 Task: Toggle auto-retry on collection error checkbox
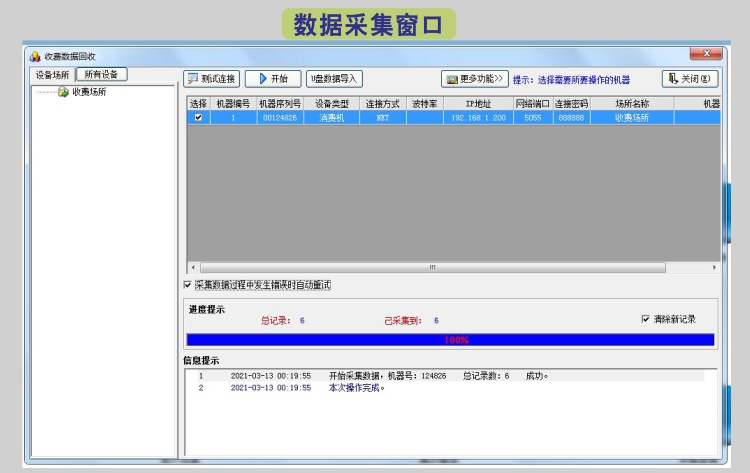(188, 285)
